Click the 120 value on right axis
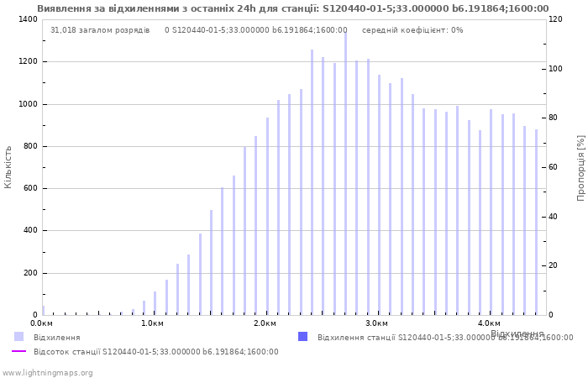Viewport: 588px width, 378px height. tap(555, 19)
